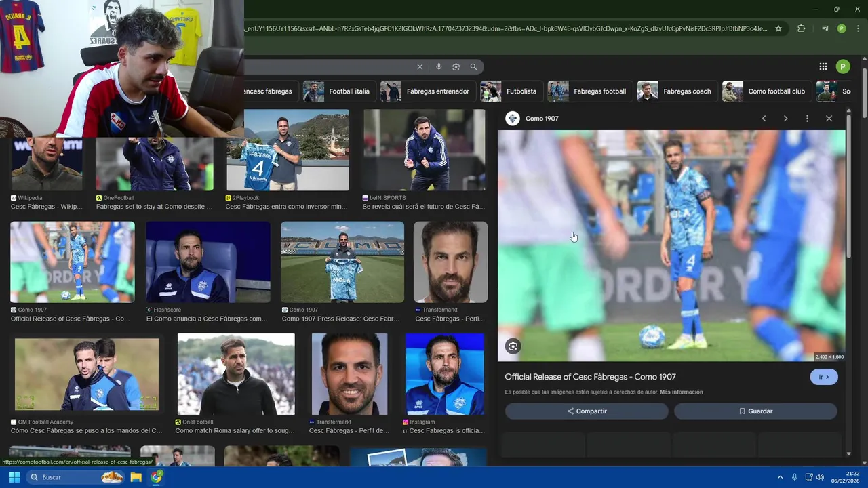Open the large preview image of Fàbregas

671,245
